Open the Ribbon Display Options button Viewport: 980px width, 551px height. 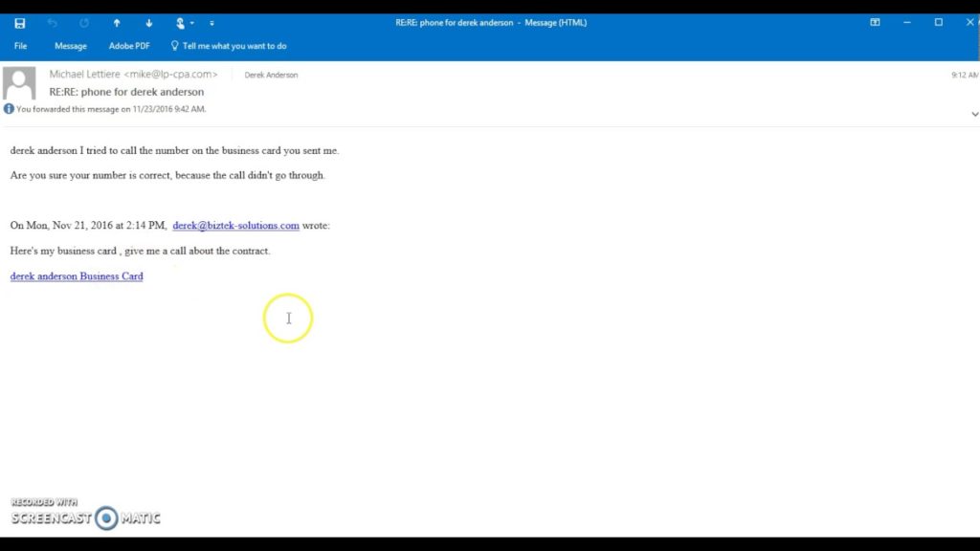(x=875, y=22)
